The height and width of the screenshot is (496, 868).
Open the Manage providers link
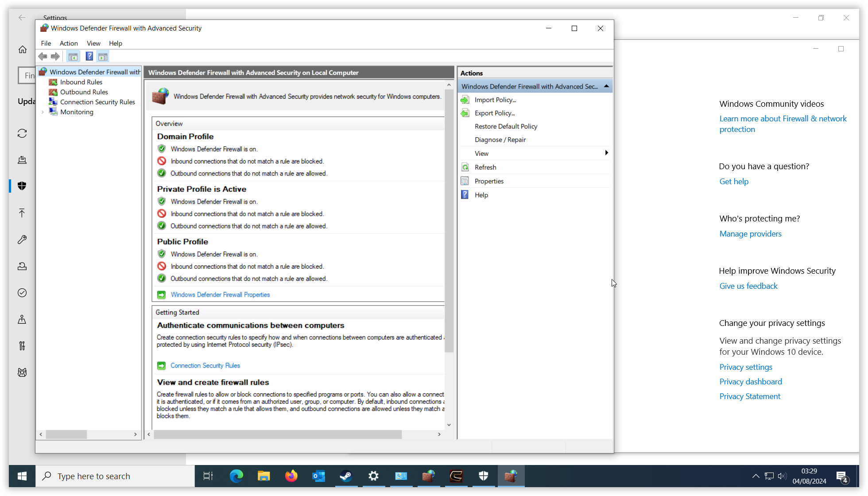pyautogui.click(x=750, y=233)
